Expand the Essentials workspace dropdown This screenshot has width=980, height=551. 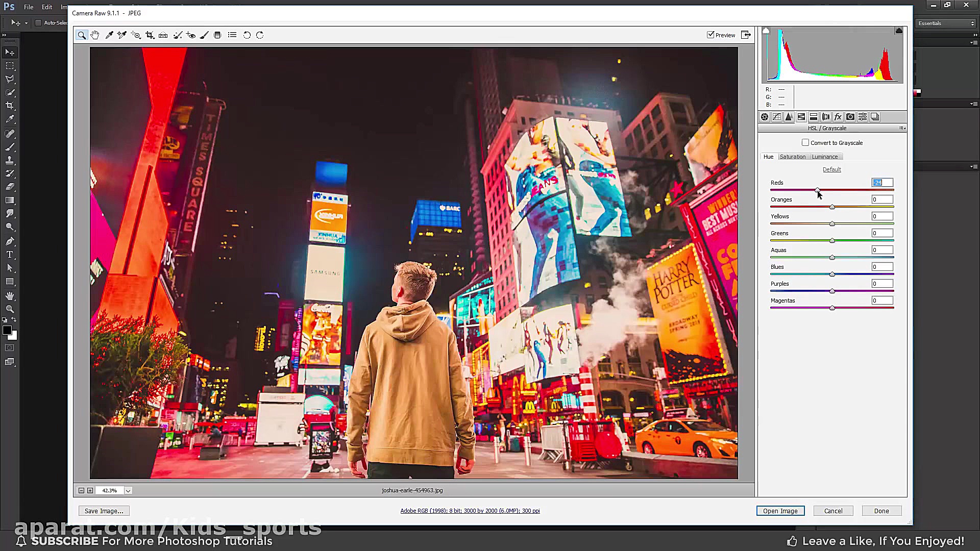(x=946, y=23)
